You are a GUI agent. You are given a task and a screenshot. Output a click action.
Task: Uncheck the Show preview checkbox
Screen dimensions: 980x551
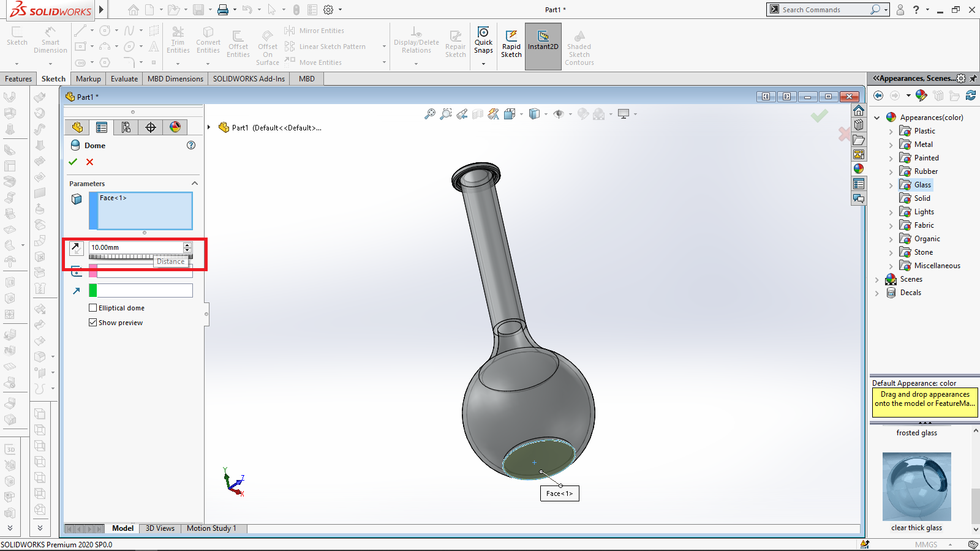click(93, 323)
